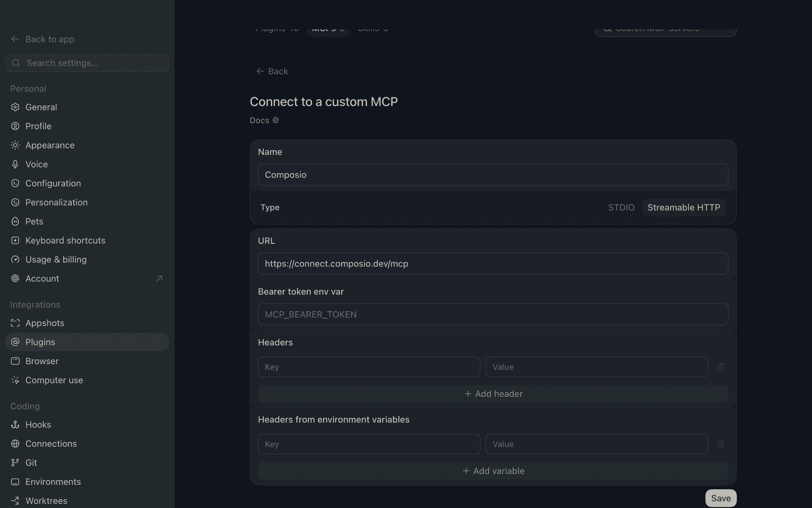Screen dimensions: 812x508
Task: Click the external link arrow beside Account
Action: (x=159, y=278)
